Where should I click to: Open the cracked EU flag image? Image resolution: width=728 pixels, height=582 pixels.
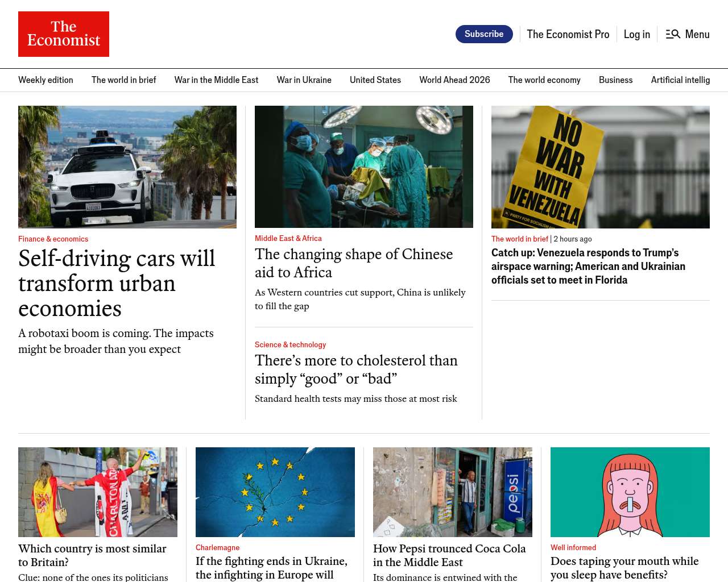(275, 492)
